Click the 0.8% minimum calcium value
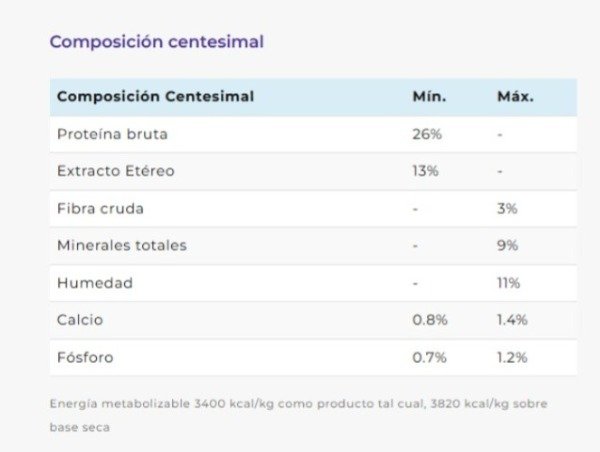Viewport: 600px width, 452px height. [430, 320]
